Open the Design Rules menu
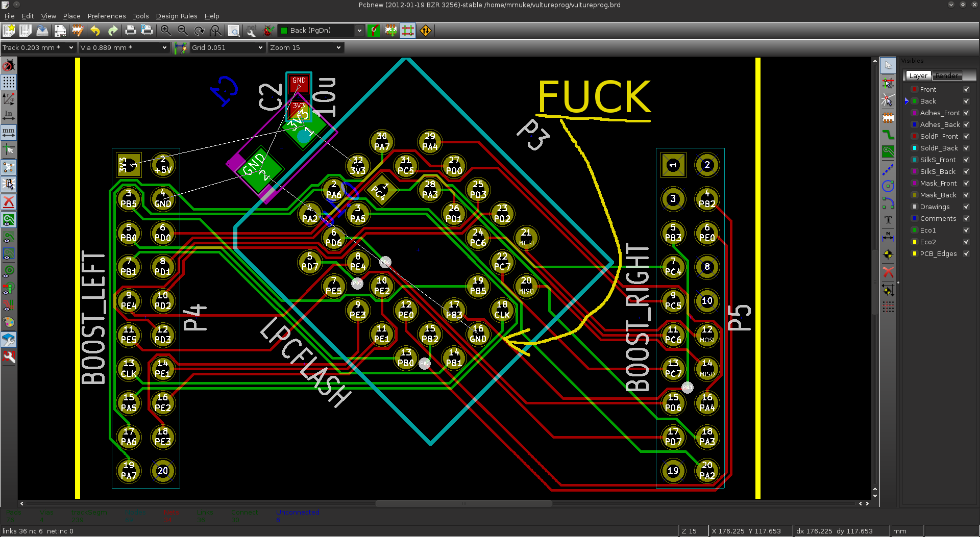 (x=177, y=16)
